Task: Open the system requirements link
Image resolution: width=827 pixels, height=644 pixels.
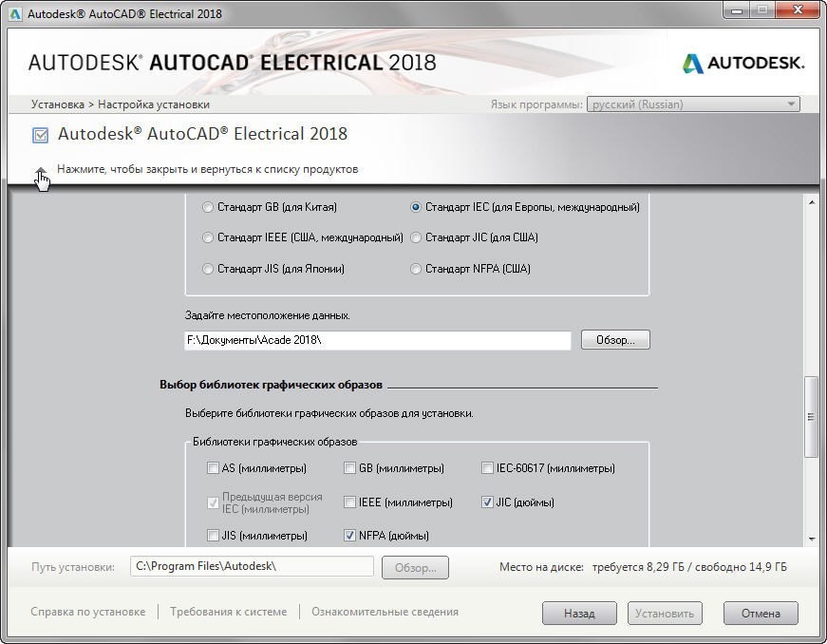Action: (x=229, y=612)
